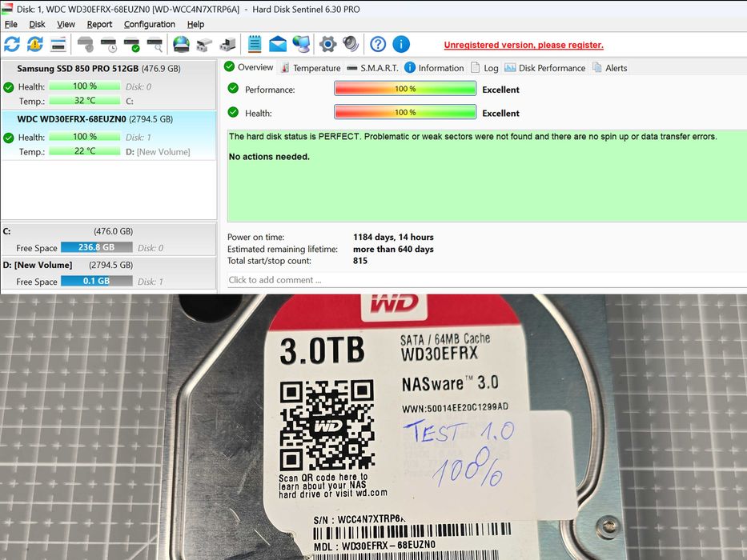
Task: Open the Report menu
Action: tap(99, 24)
